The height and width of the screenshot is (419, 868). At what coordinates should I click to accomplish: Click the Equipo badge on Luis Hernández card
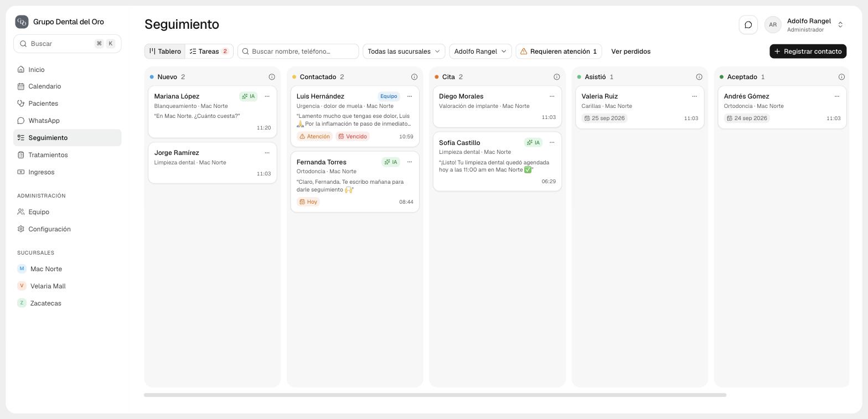(x=389, y=96)
